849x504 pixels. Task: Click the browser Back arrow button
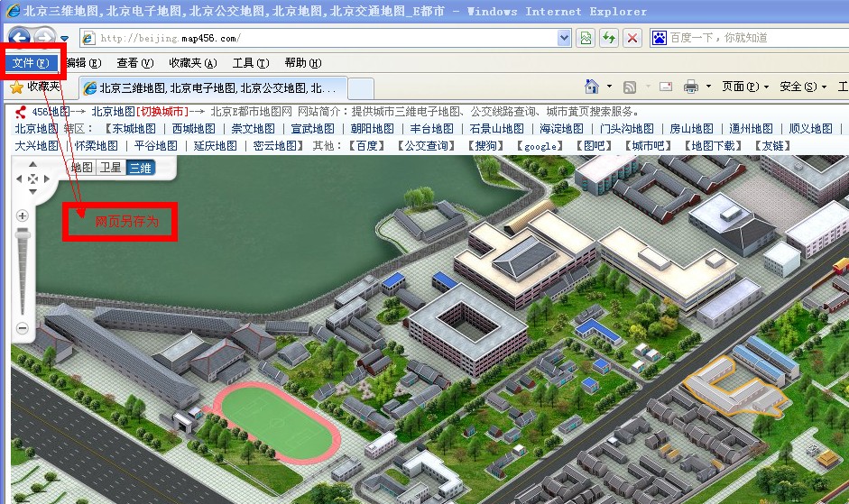pyautogui.click(x=19, y=38)
